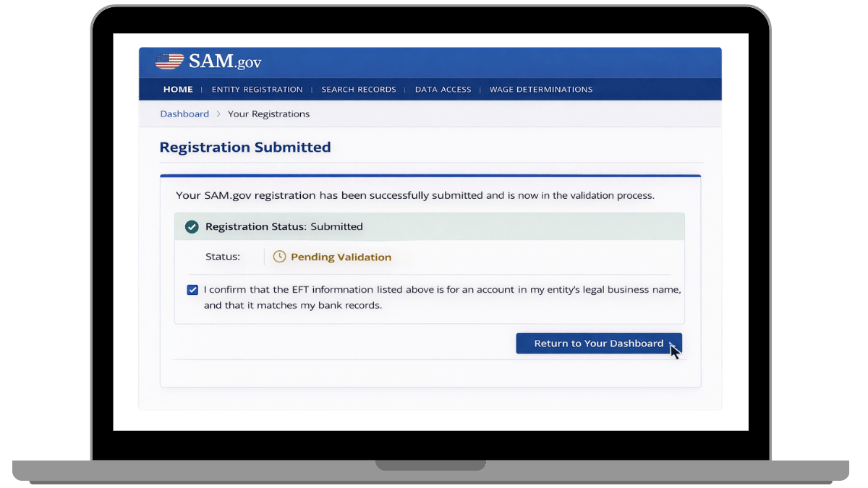Select the Your Registrations breadcrumb text
The image size is (868, 488).
point(268,114)
